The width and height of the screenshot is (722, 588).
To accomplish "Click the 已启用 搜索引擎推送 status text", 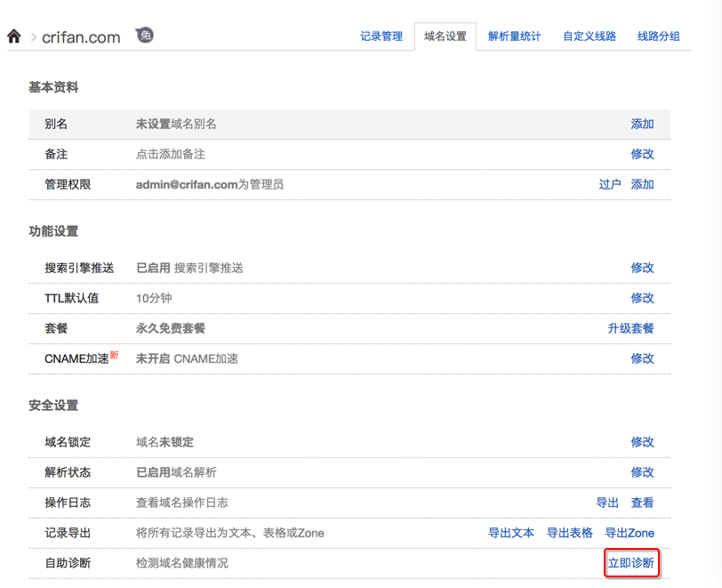I will (189, 268).
